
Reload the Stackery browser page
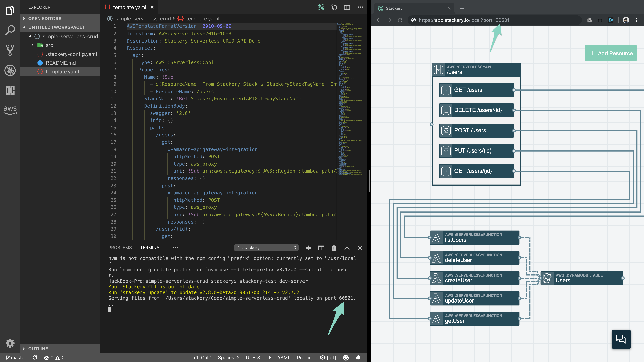400,20
